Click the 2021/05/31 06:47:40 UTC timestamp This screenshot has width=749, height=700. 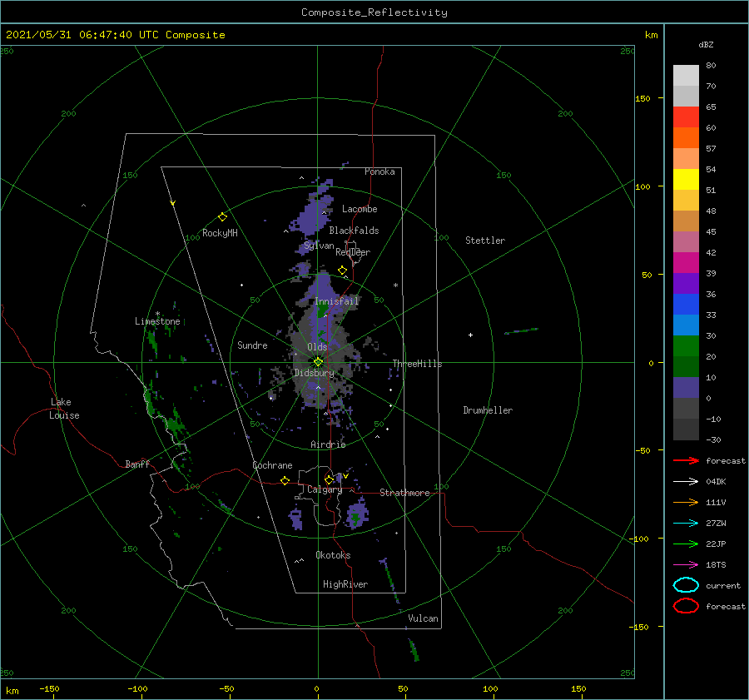tap(115, 35)
